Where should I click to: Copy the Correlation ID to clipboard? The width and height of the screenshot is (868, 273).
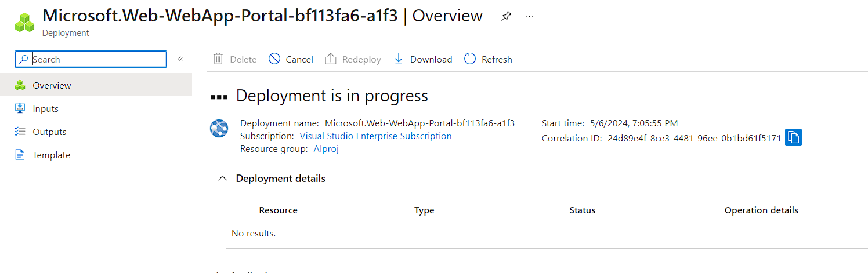pos(793,138)
